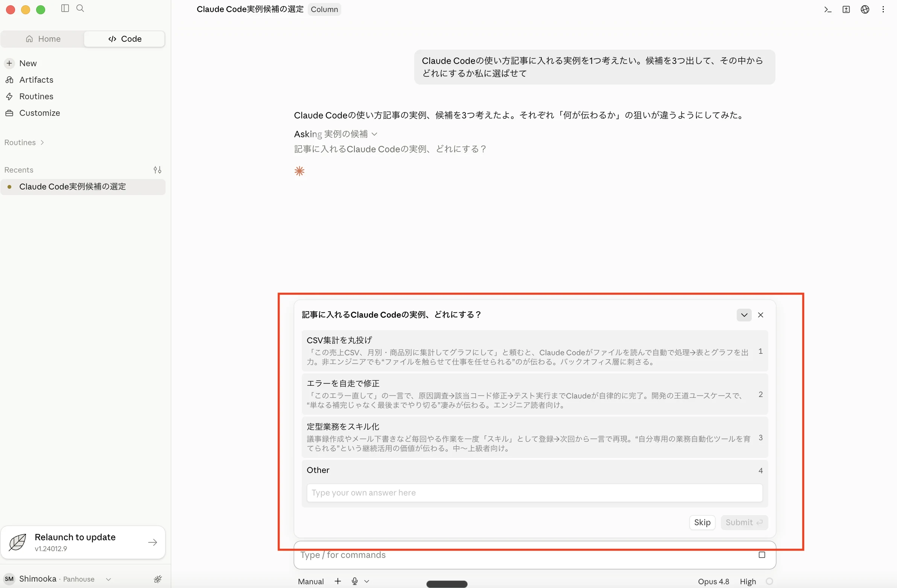Click the stop square icon in command box
This screenshot has height=588, width=897.
(762, 555)
